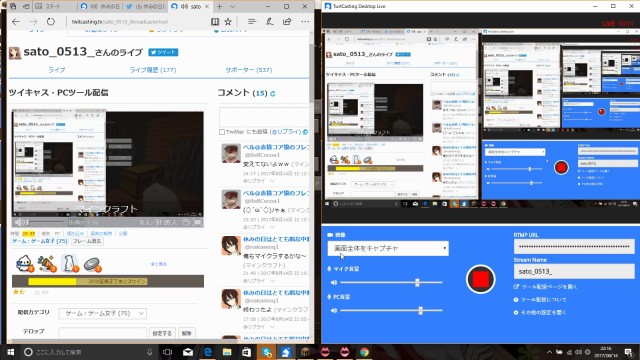
Task: Open the ライブ履歴 (177) tab
Action: [153, 70]
